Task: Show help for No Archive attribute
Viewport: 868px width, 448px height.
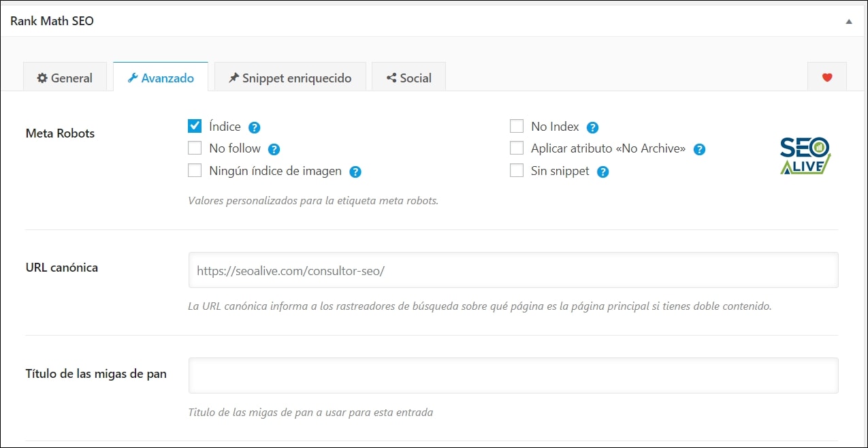Action: (x=699, y=149)
